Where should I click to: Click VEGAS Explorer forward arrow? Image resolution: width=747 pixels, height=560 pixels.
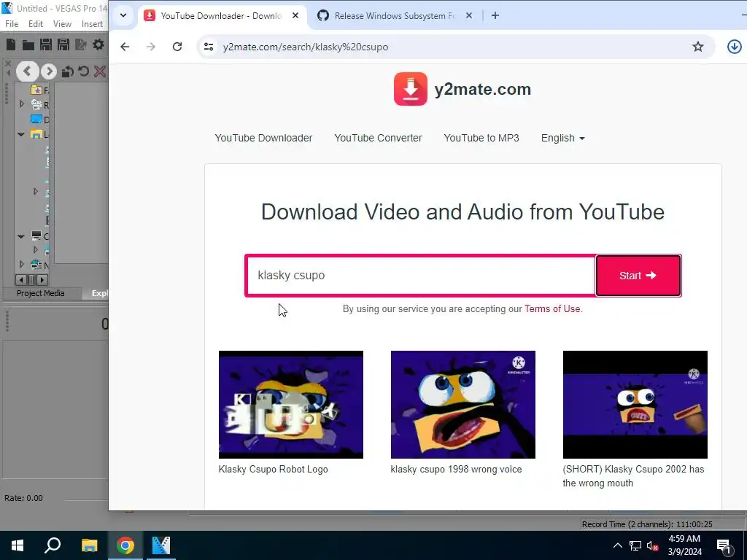[x=49, y=71]
